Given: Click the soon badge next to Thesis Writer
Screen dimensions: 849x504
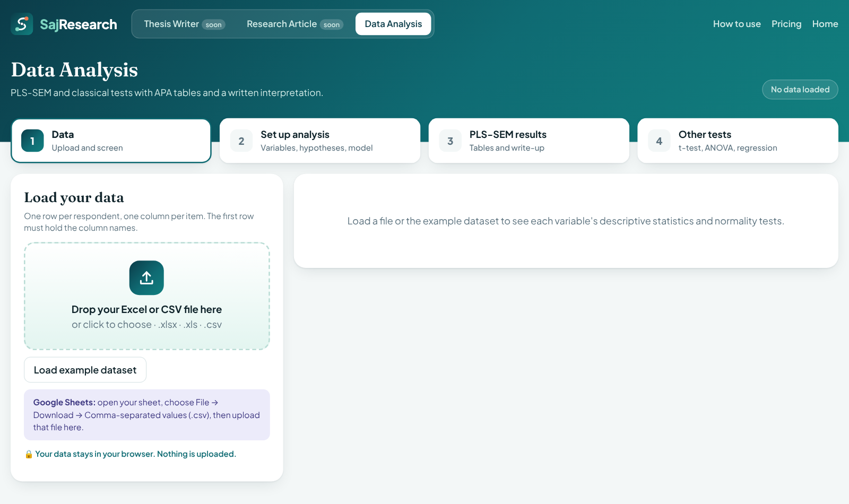Looking at the screenshot, I should [213, 24].
